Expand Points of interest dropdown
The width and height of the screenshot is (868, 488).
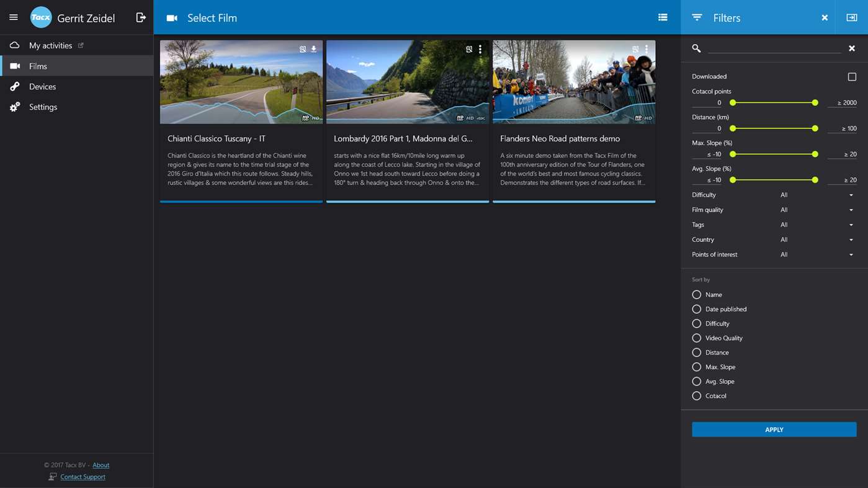click(817, 254)
